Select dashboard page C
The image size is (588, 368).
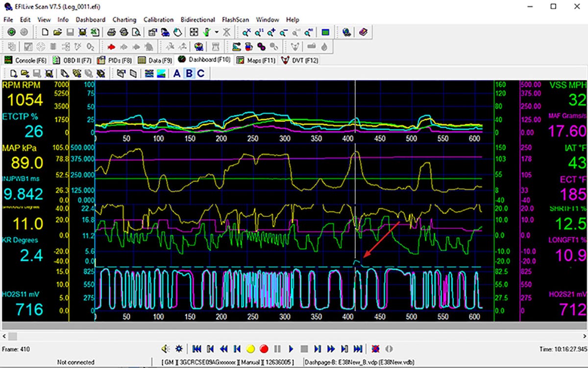200,73
